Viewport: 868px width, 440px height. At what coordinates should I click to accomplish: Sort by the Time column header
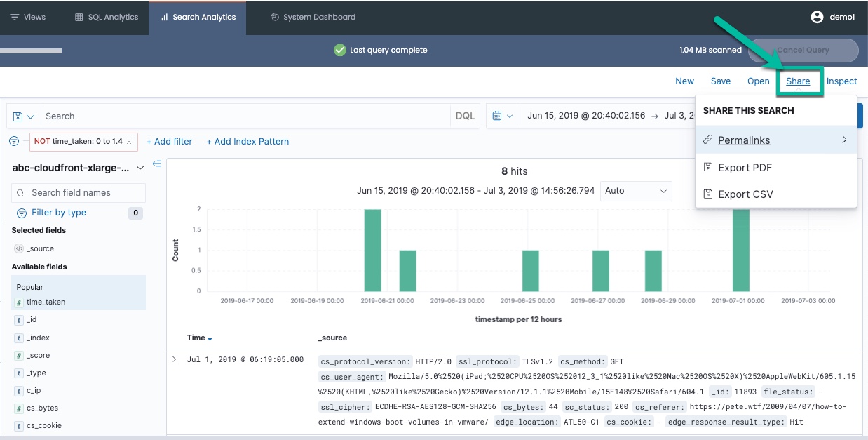tap(199, 338)
